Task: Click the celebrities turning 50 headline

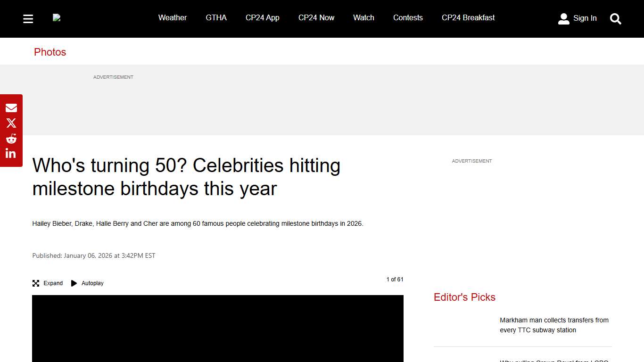Action: 186,177
